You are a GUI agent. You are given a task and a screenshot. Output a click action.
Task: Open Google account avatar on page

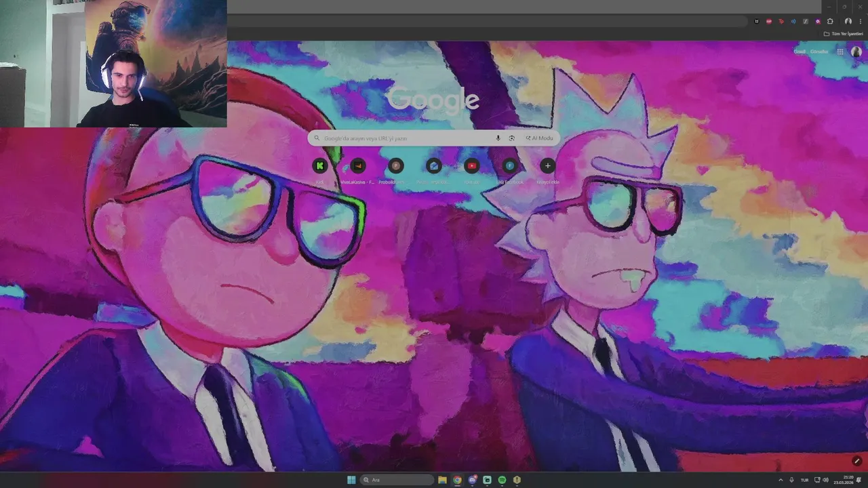pyautogui.click(x=856, y=52)
